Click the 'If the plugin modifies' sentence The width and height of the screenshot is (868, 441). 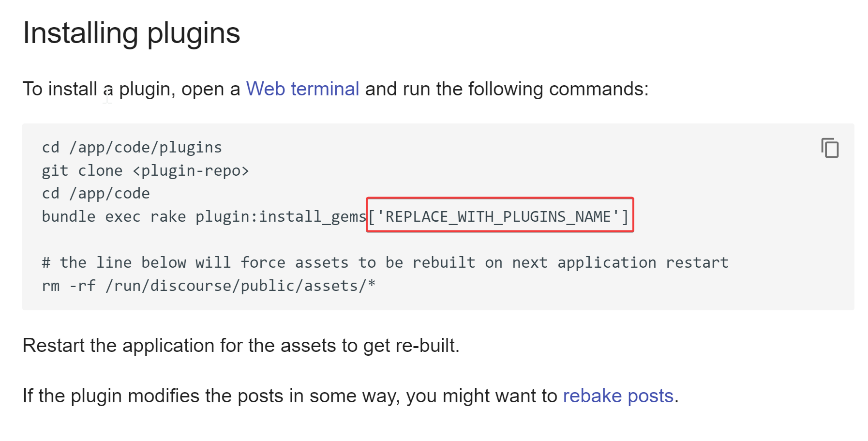tap(290, 396)
